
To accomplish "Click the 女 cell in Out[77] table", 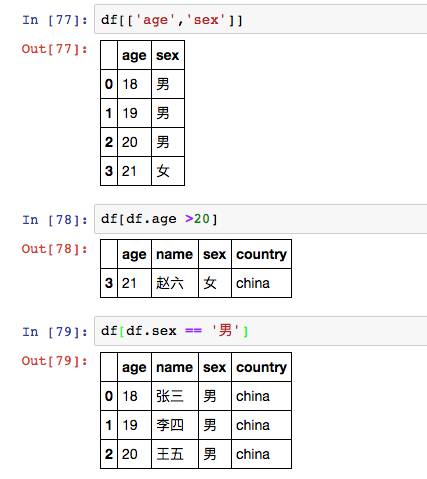I will coord(168,171).
